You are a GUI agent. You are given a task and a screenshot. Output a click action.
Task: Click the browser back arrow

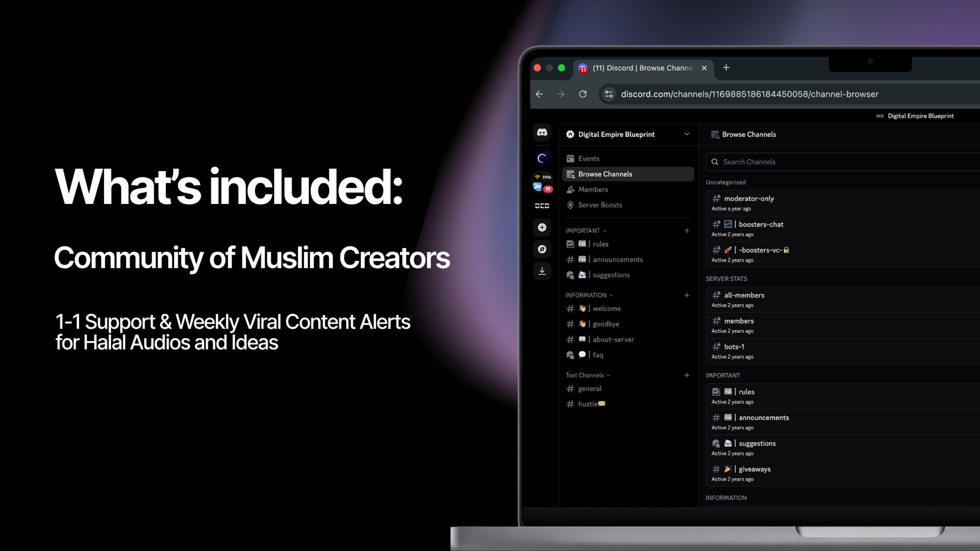coord(539,94)
